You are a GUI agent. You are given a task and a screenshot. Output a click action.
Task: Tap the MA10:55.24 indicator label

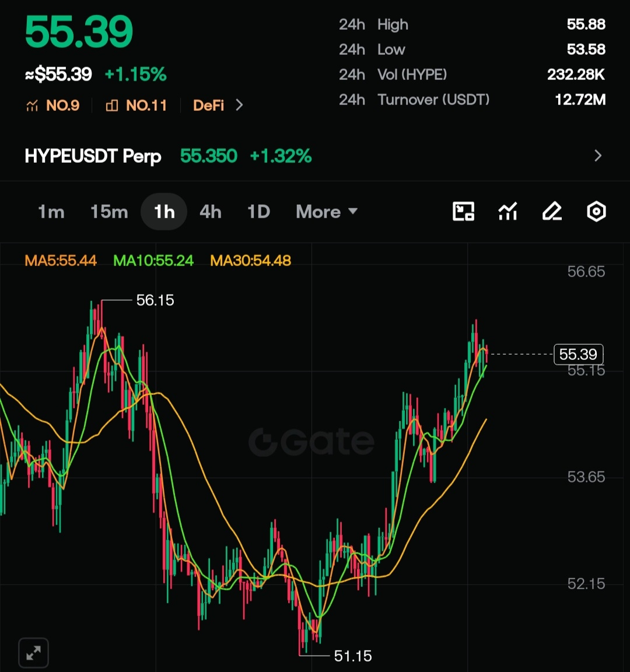(x=153, y=261)
